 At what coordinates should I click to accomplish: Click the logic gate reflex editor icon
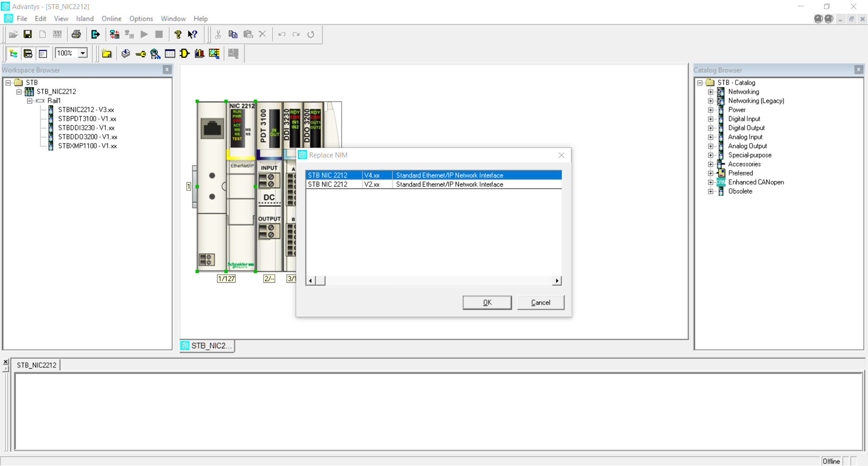[x=184, y=54]
